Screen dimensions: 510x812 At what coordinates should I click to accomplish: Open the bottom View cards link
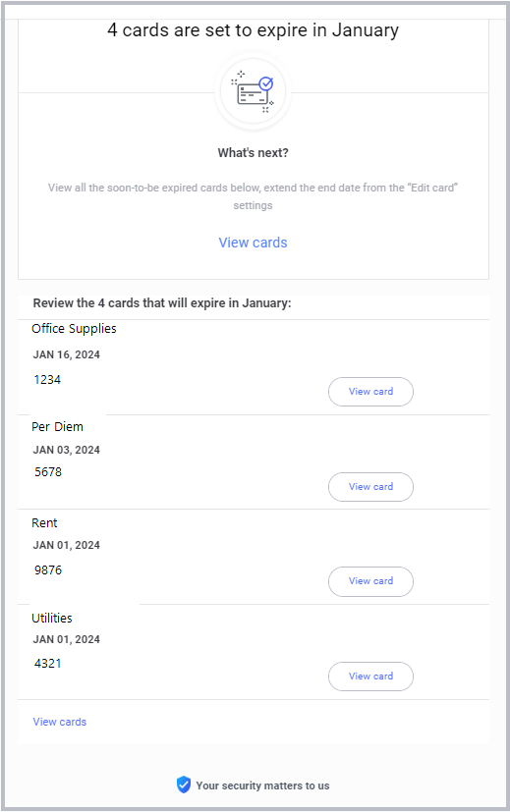[x=60, y=722]
